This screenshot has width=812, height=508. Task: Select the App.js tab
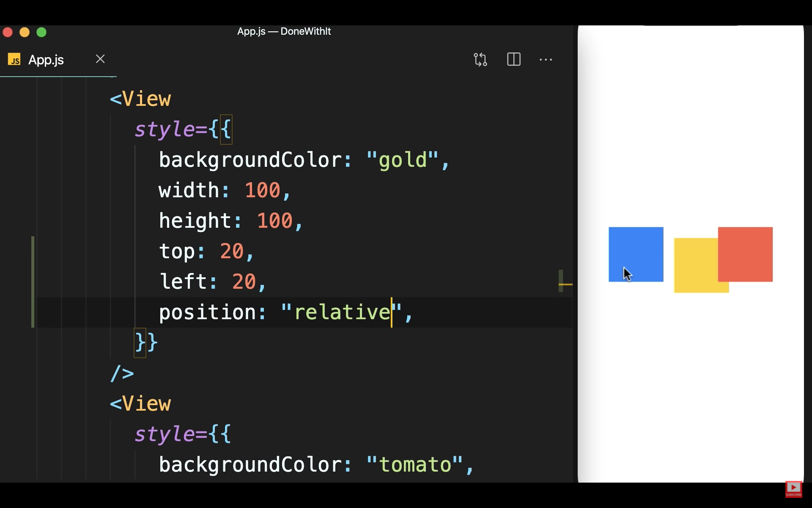pyautogui.click(x=46, y=60)
